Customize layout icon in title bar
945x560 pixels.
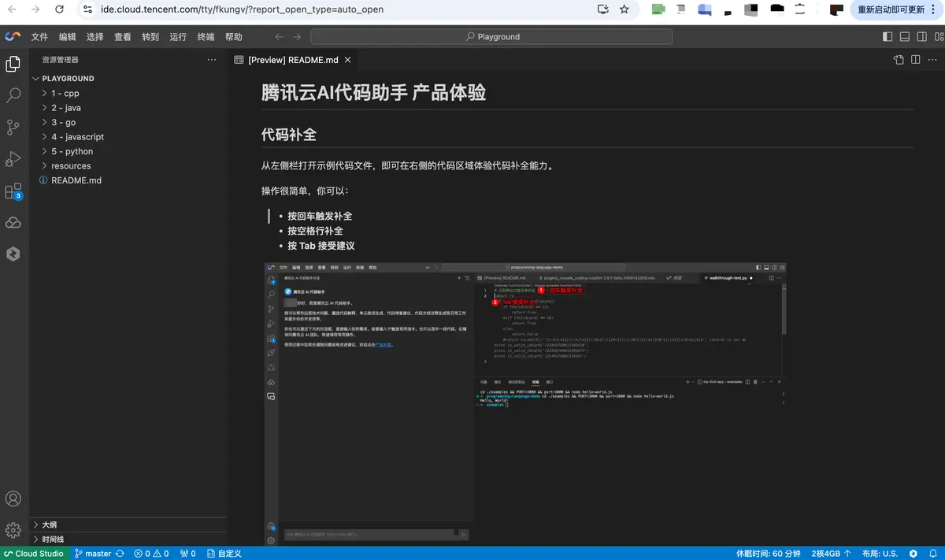pos(938,37)
